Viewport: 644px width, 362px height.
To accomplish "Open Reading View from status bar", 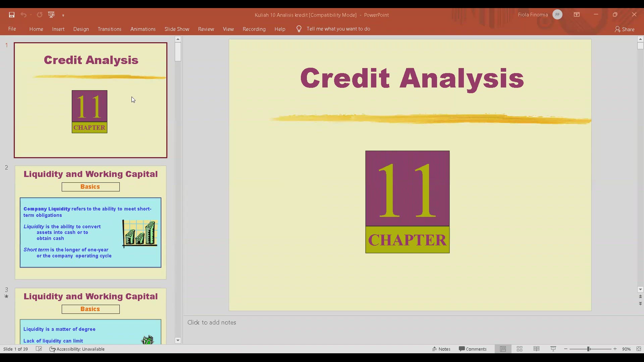I will 536,349.
